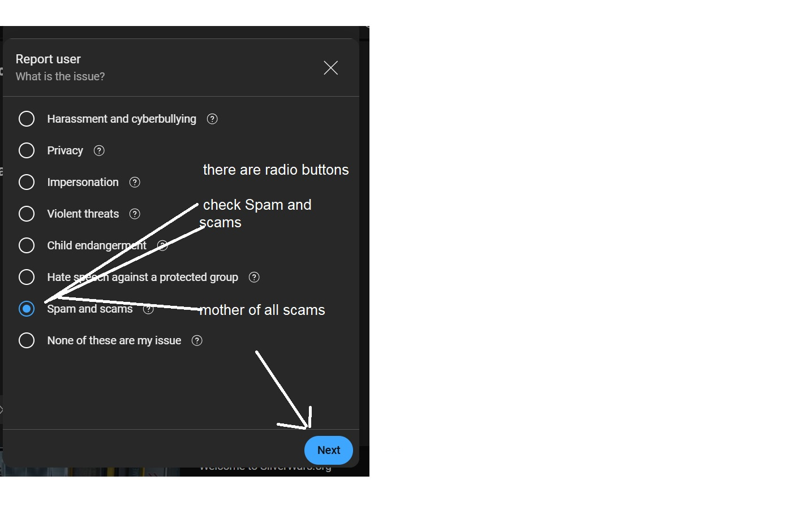The image size is (800, 532).
Task: Pick the Violent threats radio button
Action: tap(27, 214)
